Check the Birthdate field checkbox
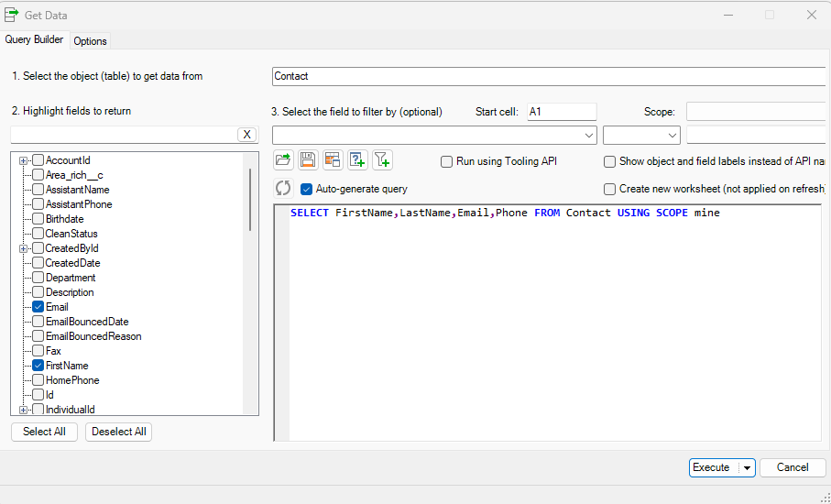The image size is (831, 504). click(x=38, y=219)
